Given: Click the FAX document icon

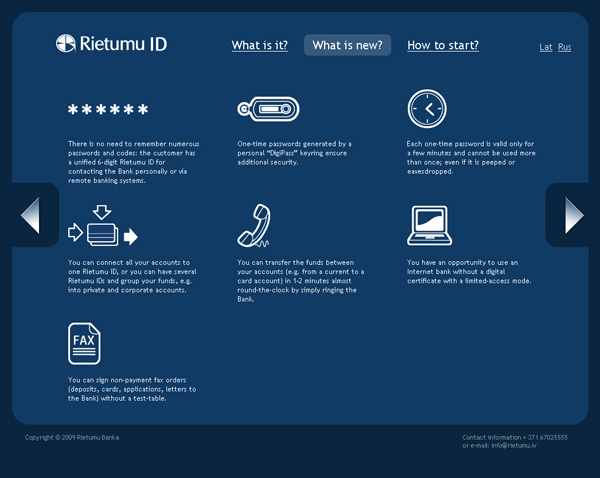Looking at the screenshot, I should click(84, 343).
